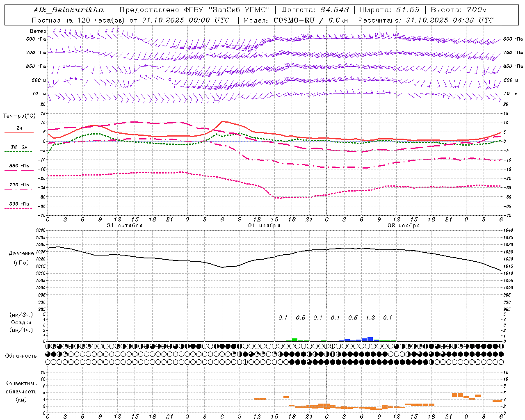
Task: Click the Ветер wind panel label
Action: pos(38,31)
